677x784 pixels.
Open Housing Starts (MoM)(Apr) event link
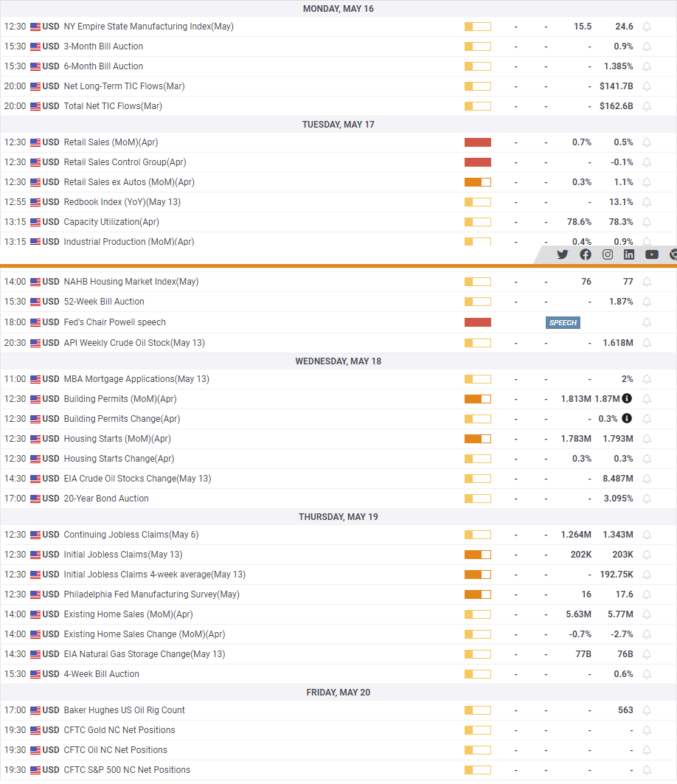tap(117, 439)
